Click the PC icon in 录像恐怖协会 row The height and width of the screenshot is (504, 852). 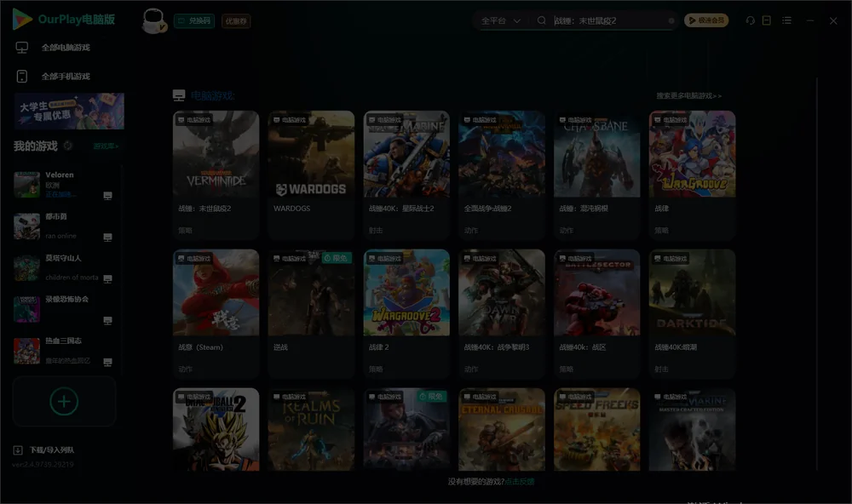[107, 320]
